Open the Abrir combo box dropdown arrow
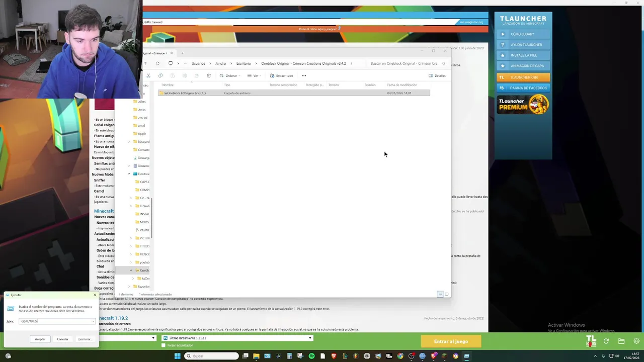Image resolution: width=644 pixels, height=362 pixels. click(93, 321)
